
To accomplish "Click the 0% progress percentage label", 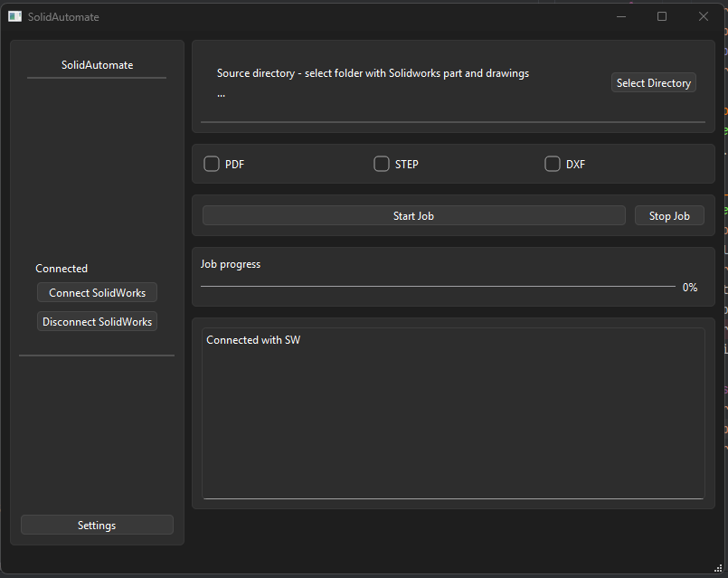I will (x=690, y=287).
